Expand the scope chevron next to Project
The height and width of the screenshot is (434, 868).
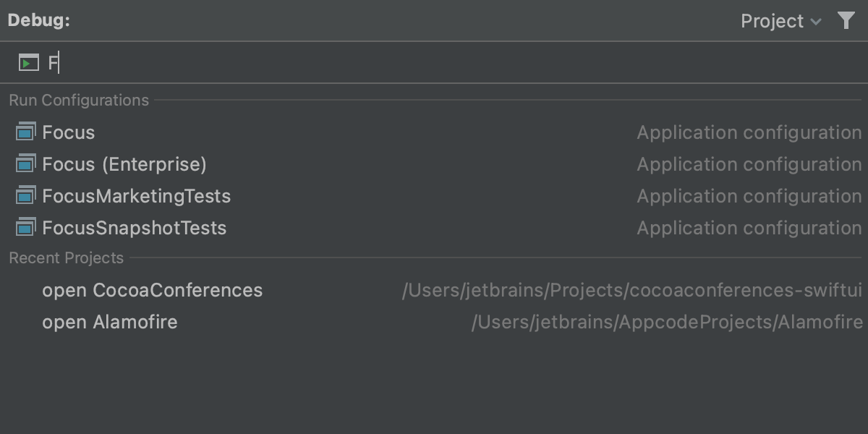click(x=817, y=22)
